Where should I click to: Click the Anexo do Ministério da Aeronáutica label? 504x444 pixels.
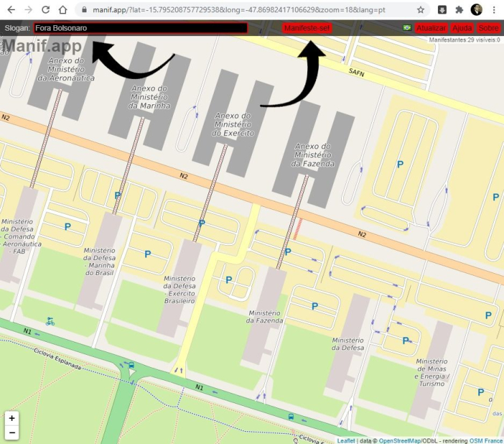pyautogui.click(x=66, y=69)
